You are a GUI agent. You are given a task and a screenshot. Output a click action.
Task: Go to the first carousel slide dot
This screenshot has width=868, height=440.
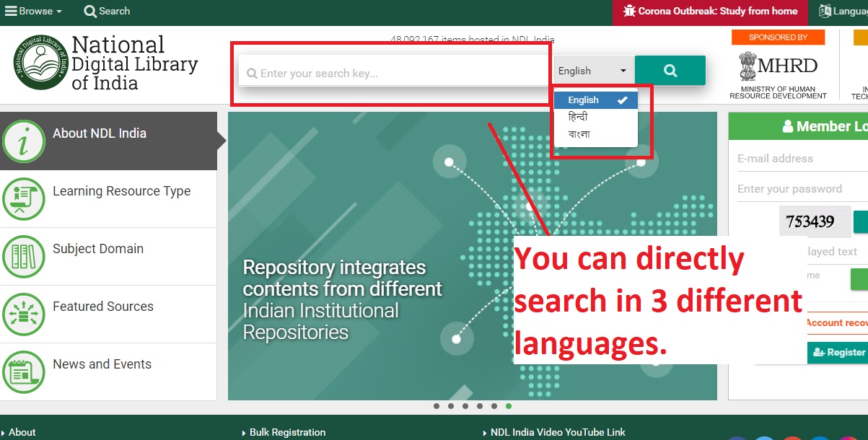[437, 406]
